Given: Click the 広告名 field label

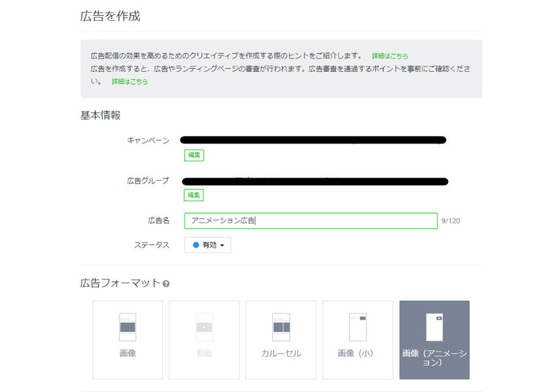Looking at the screenshot, I should click(159, 221).
